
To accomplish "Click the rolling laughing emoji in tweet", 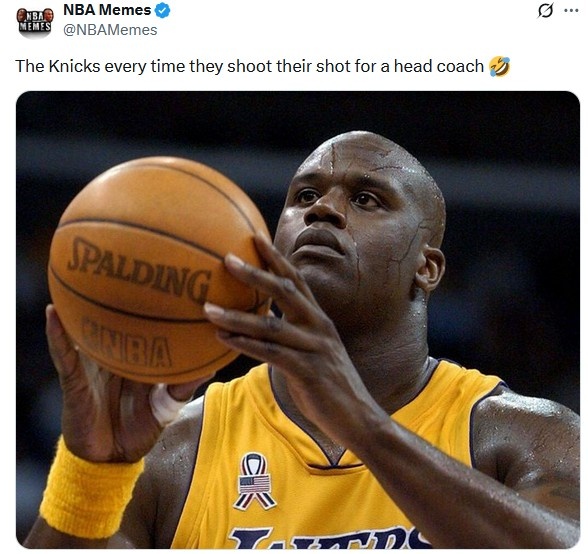I will (500, 66).
